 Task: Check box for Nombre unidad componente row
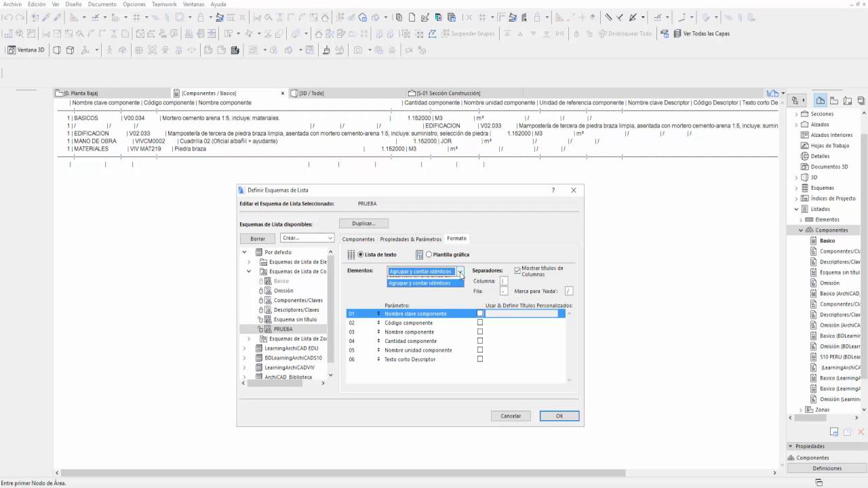480,350
